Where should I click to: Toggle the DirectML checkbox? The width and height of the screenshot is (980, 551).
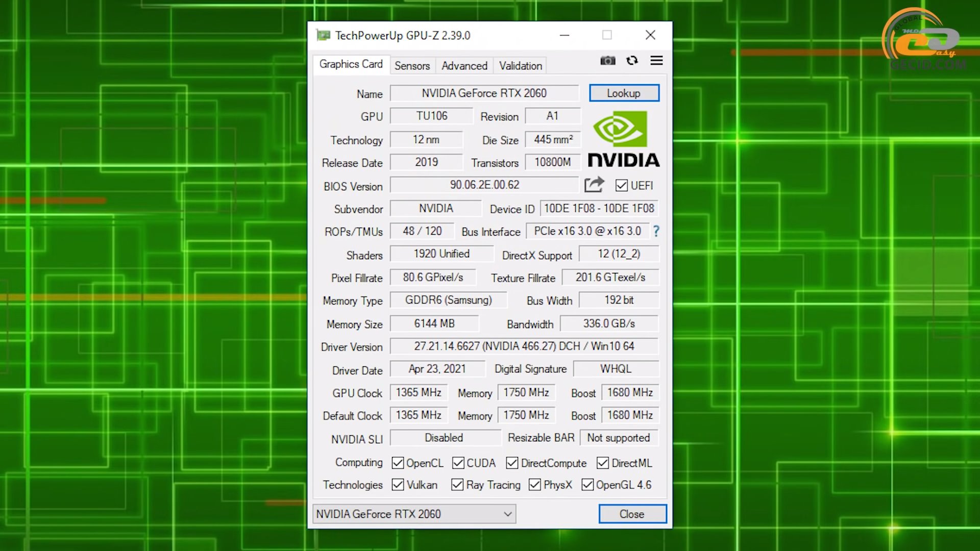pyautogui.click(x=603, y=463)
